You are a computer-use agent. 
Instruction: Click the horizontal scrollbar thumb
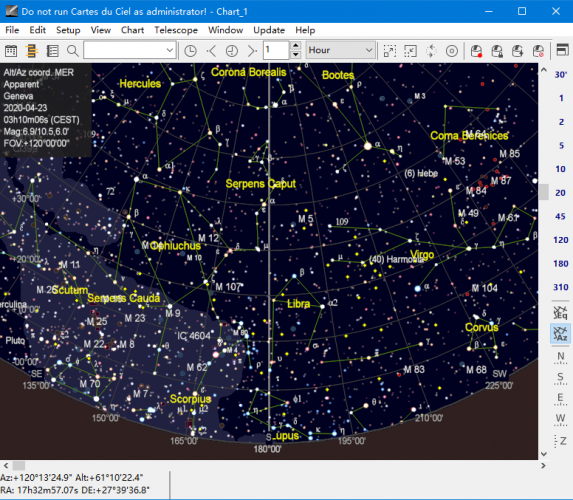[x=19, y=466]
